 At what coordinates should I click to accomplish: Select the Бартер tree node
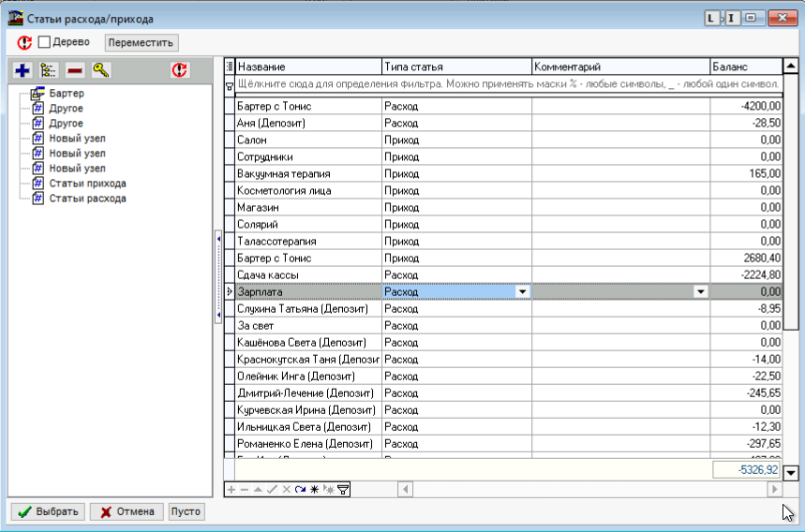tap(66, 94)
